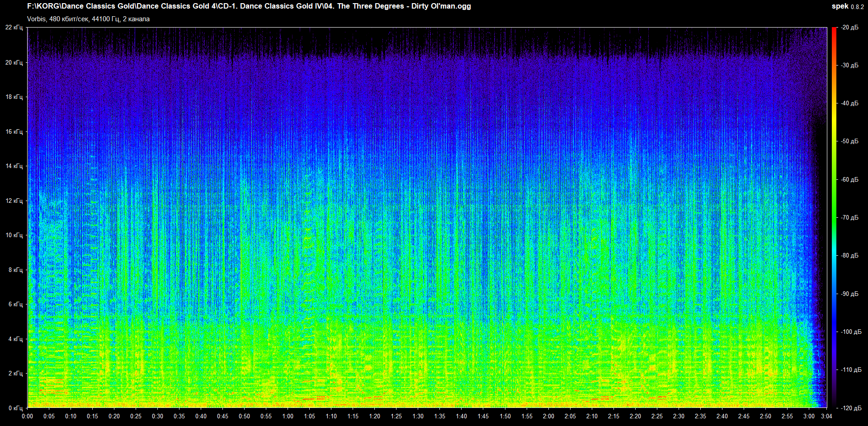Viewport: 868px width, 426px height.
Task: Click the file path title text
Action: tap(249, 6)
